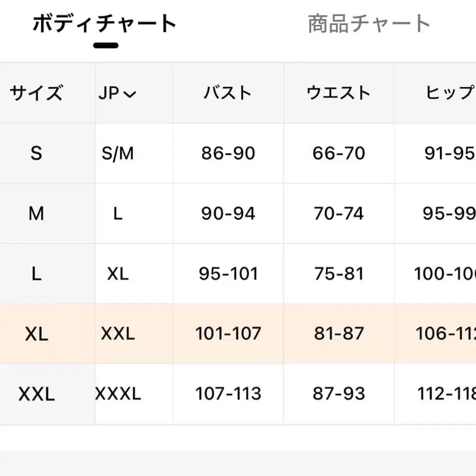Viewport: 476px width, 476px height.
Task: Select the XXL size row
Action: 36,394
